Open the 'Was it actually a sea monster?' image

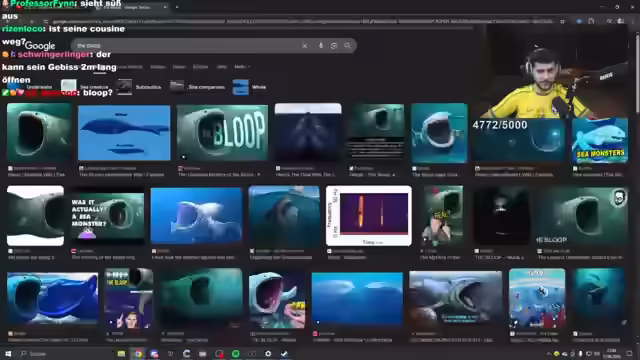[x=108, y=217]
